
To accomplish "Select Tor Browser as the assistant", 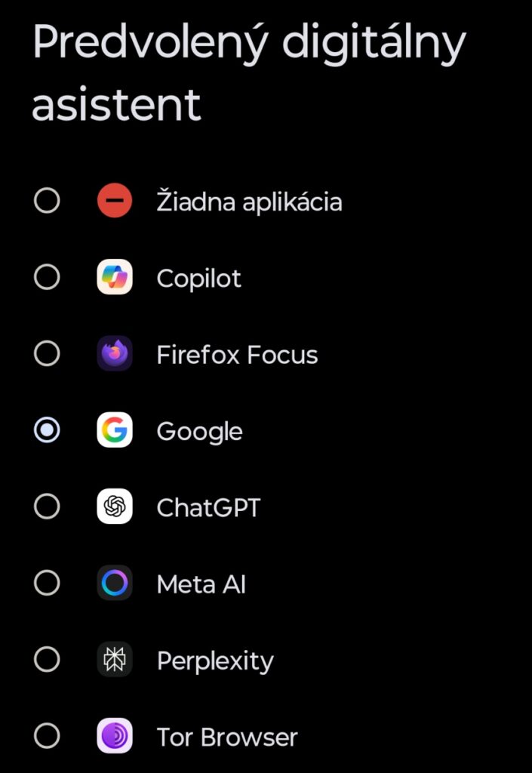I will tap(48, 736).
